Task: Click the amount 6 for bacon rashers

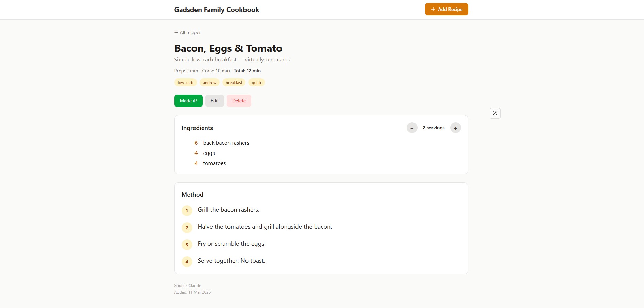Action: [196, 143]
